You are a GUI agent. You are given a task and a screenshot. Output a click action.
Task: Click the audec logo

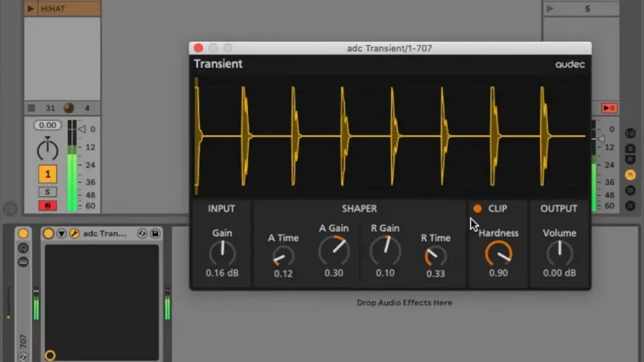(569, 64)
